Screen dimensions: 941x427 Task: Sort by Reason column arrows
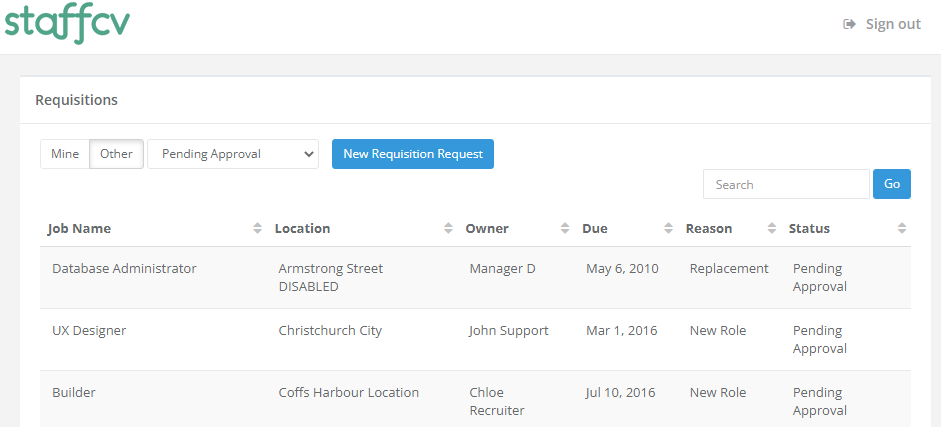[x=772, y=228]
